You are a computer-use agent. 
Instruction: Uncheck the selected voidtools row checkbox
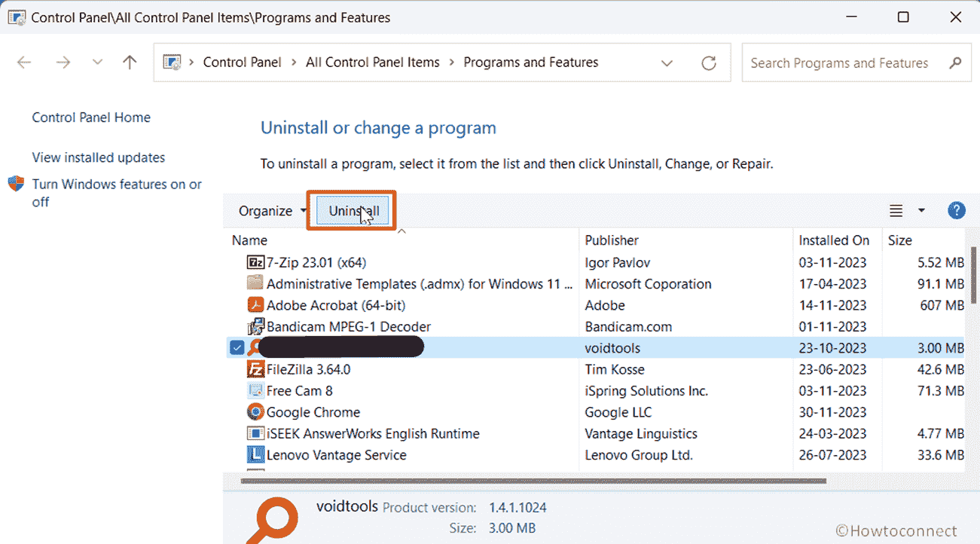[237, 348]
